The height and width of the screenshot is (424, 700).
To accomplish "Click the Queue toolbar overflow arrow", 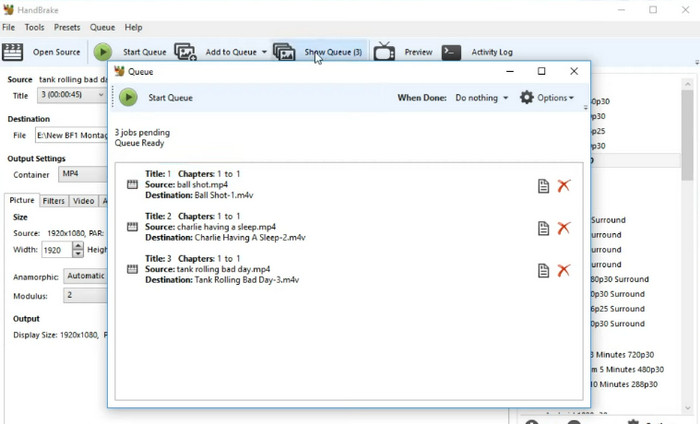I will [x=586, y=107].
